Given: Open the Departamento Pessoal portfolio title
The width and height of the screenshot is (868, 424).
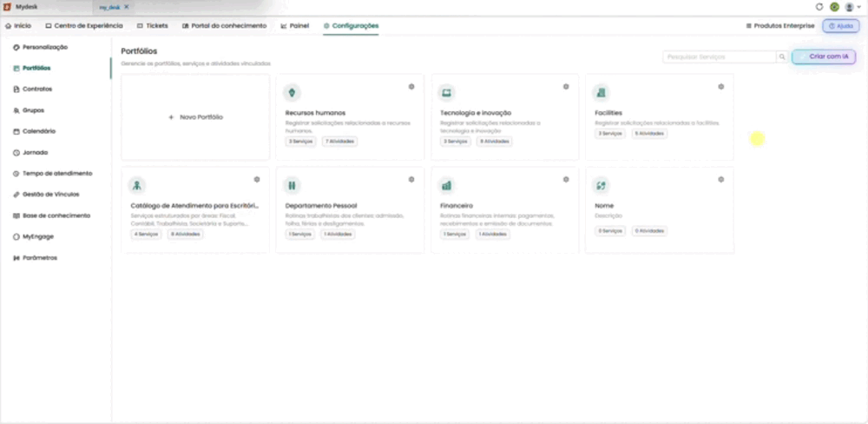Looking at the screenshot, I should pyautogui.click(x=321, y=206).
